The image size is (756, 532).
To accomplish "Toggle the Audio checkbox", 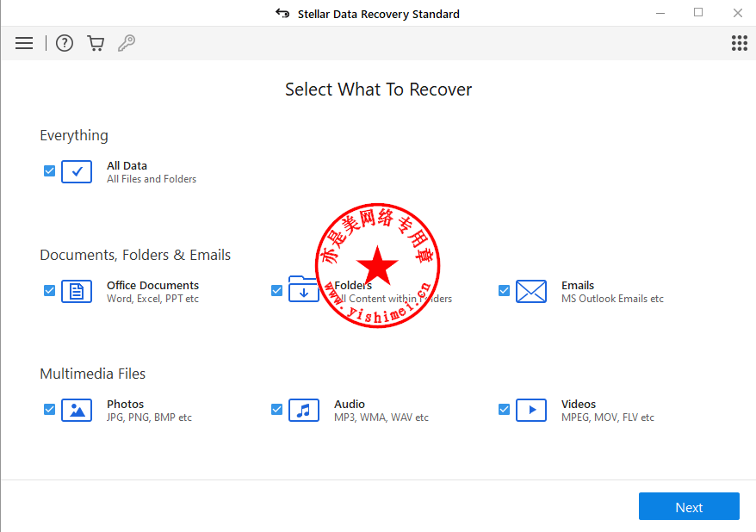I will [276, 410].
